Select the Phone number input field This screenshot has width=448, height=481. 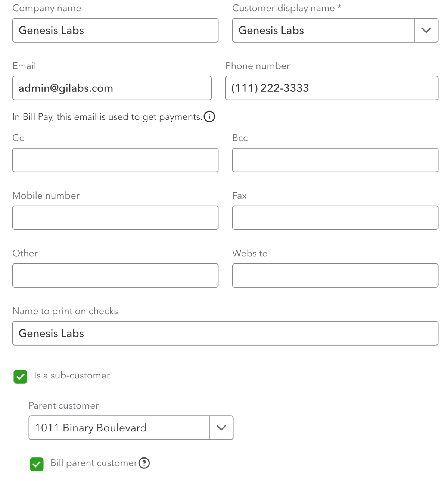click(x=332, y=88)
